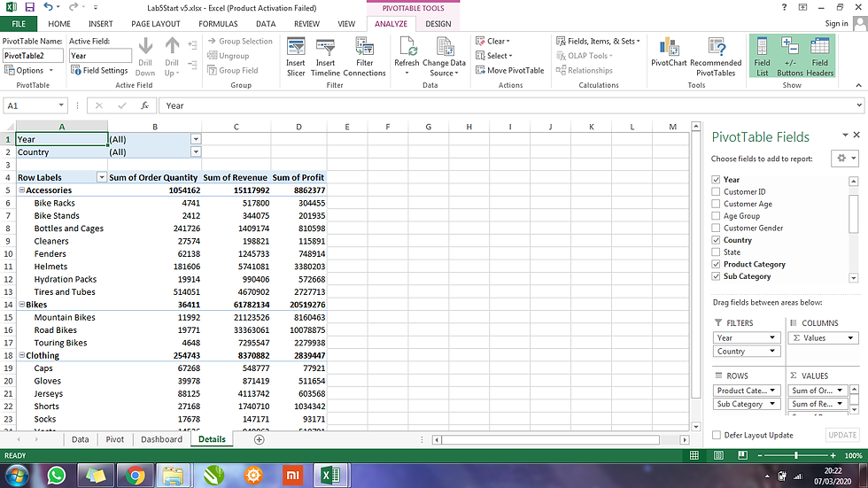Screen dimensions: 868x488
Task: Open WhatsApp from the taskbar
Action: coord(56,476)
